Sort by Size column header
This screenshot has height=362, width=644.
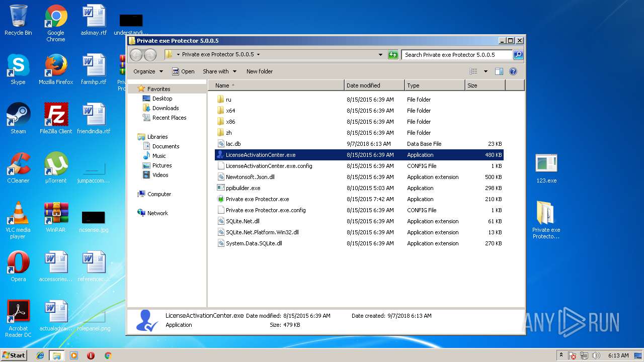pyautogui.click(x=485, y=85)
